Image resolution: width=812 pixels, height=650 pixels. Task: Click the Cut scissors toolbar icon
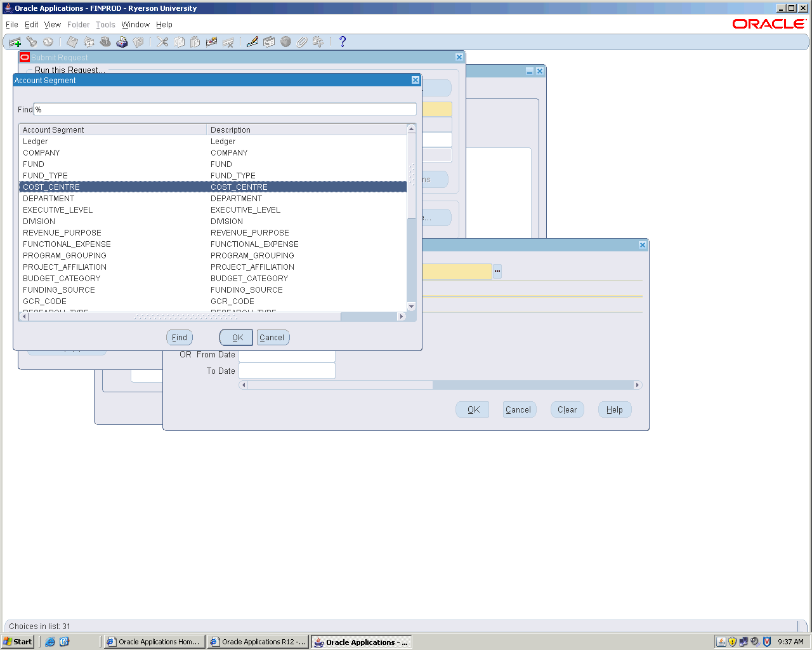[163, 42]
